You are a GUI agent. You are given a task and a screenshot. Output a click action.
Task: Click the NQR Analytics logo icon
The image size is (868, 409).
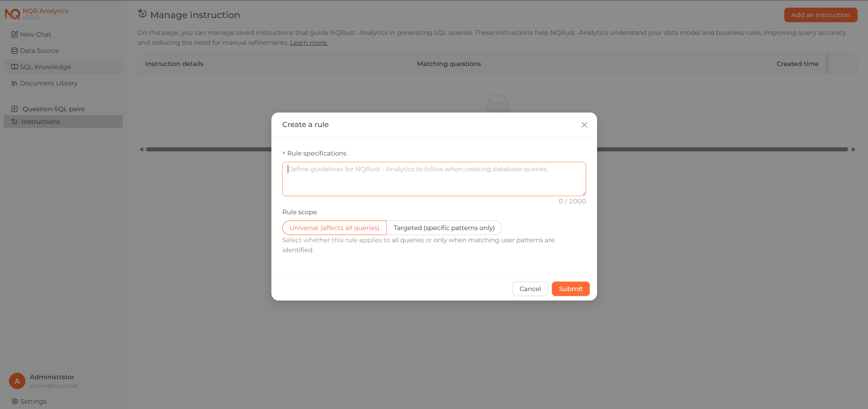tap(12, 14)
